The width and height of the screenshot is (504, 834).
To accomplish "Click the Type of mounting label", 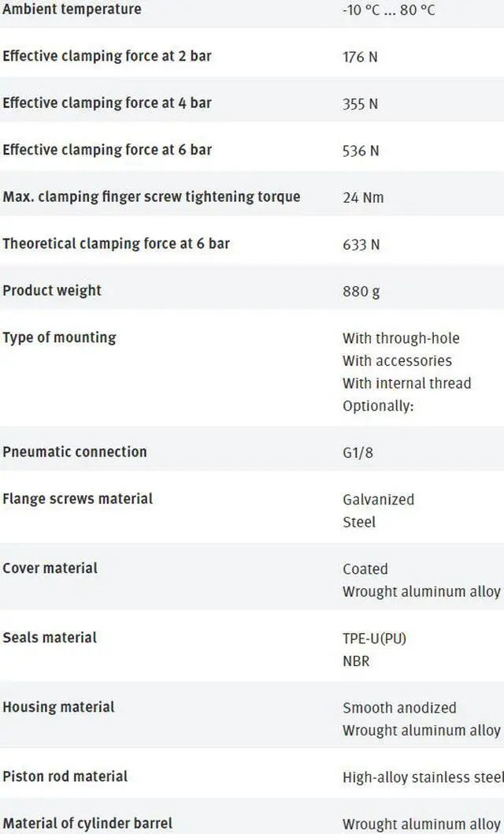I will 59,337.
